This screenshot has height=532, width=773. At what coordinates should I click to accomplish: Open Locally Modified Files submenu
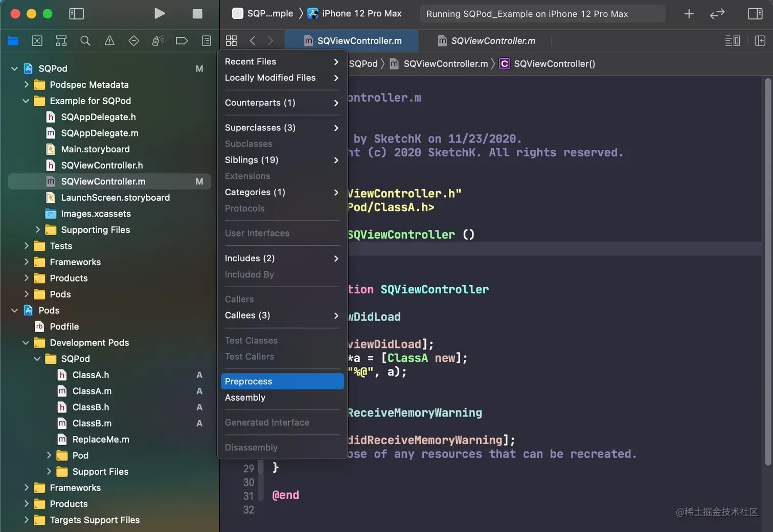coord(282,78)
